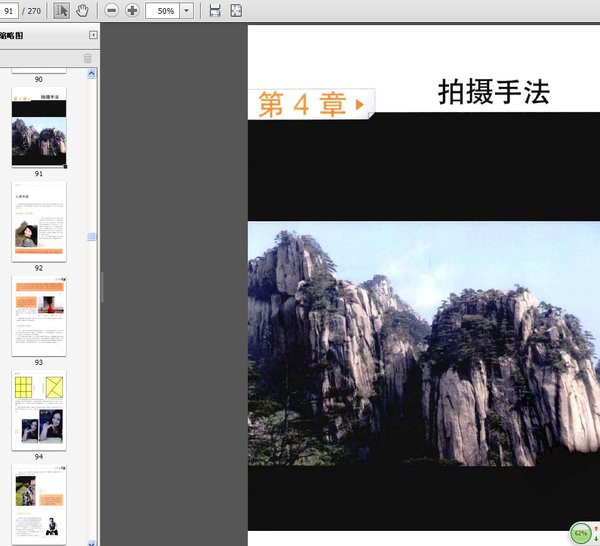
Task: Click thumbnail panel scroll-down arrow
Action: click(92, 540)
